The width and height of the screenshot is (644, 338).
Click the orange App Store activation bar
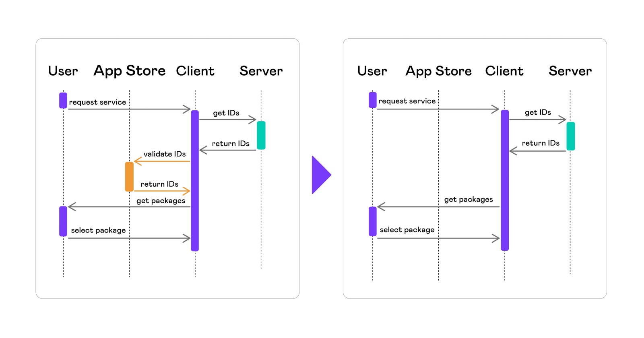[129, 177]
